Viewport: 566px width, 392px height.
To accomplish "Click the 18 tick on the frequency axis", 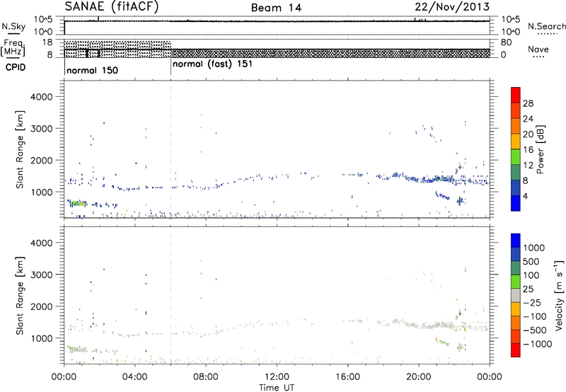I will click(x=47, y=42).
